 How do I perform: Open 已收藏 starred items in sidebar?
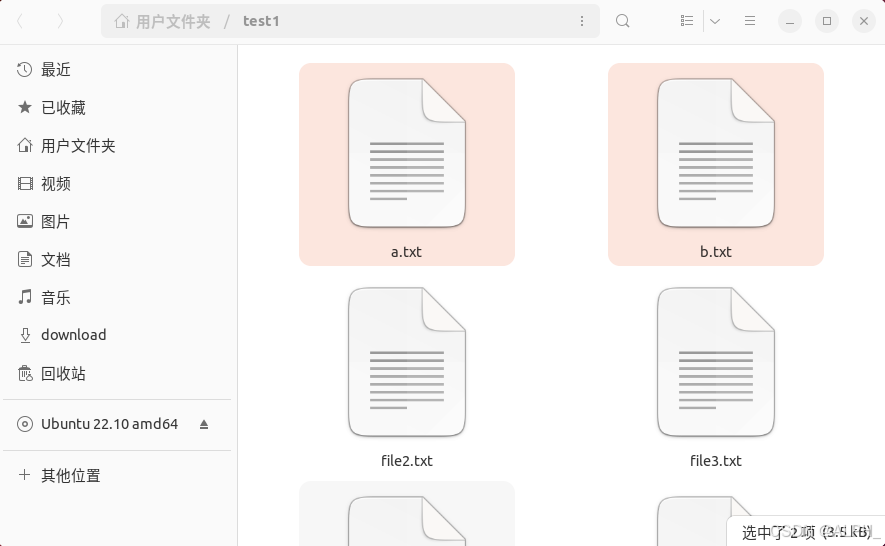(120, 107)
